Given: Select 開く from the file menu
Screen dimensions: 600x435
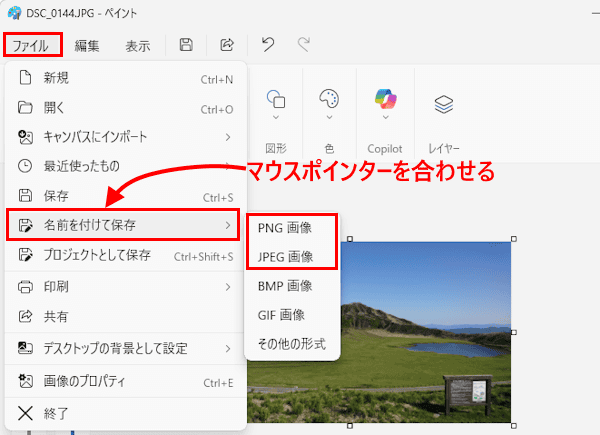Looking at the screenshot, I should [x=126, y=108].
